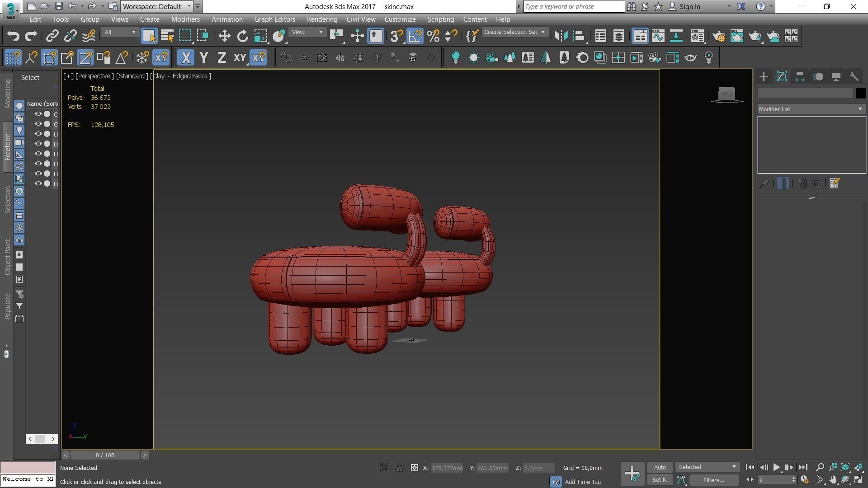Click the Mirror tool icon
This screenshot has height=488, width=868.
[561, 36]
